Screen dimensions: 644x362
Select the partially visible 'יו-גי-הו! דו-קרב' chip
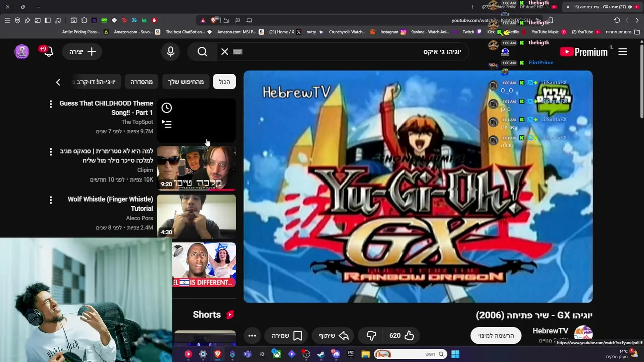pos(97,82)
